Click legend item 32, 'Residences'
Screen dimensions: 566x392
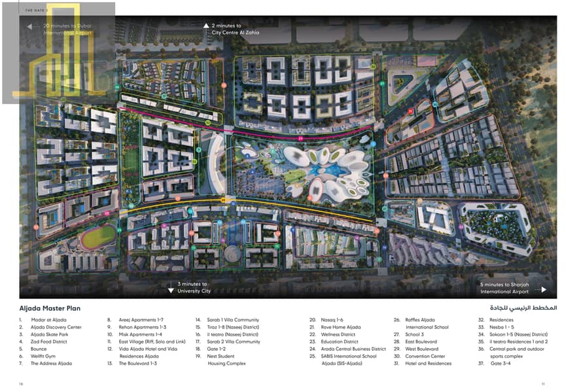click(501, 320)
